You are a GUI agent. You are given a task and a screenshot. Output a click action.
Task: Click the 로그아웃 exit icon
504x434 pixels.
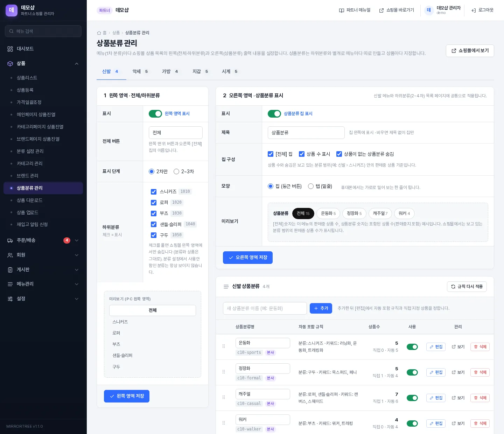474,10
